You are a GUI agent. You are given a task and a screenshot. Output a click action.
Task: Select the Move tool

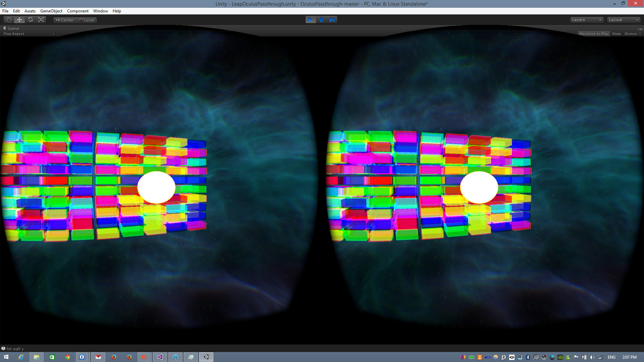click(x=19, y=20)
